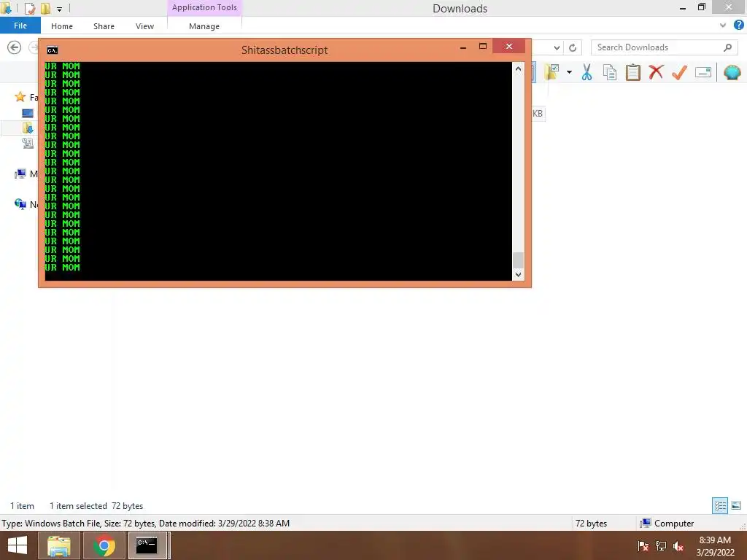Click the New Folder quick access icon
This screenshot has height=560, width=747.
[45, 8]
